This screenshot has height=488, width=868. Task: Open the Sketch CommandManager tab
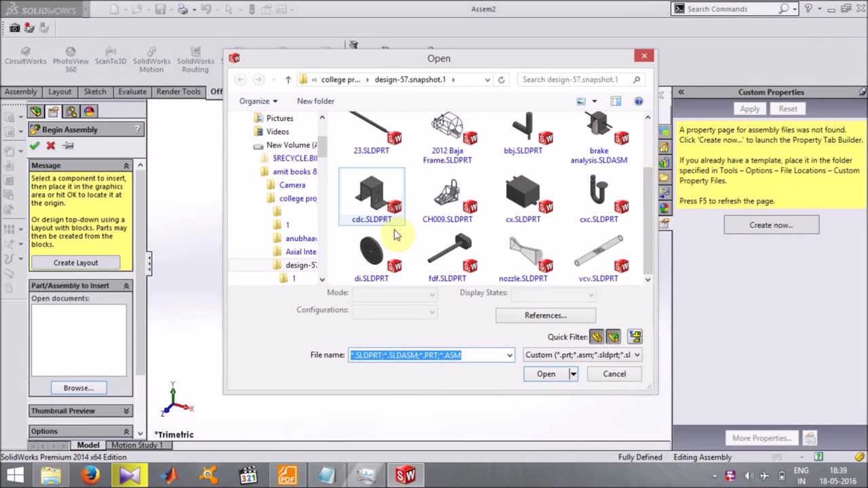click(95, 91)
